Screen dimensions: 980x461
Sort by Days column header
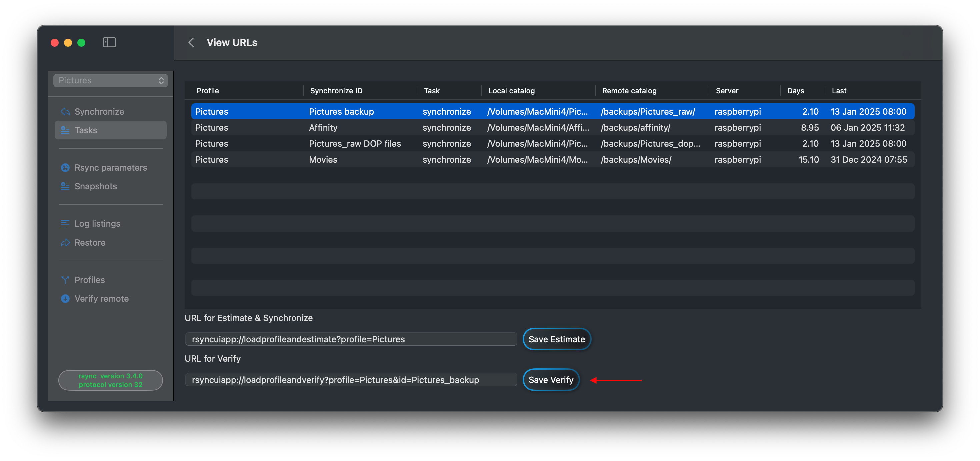point(795,91)
